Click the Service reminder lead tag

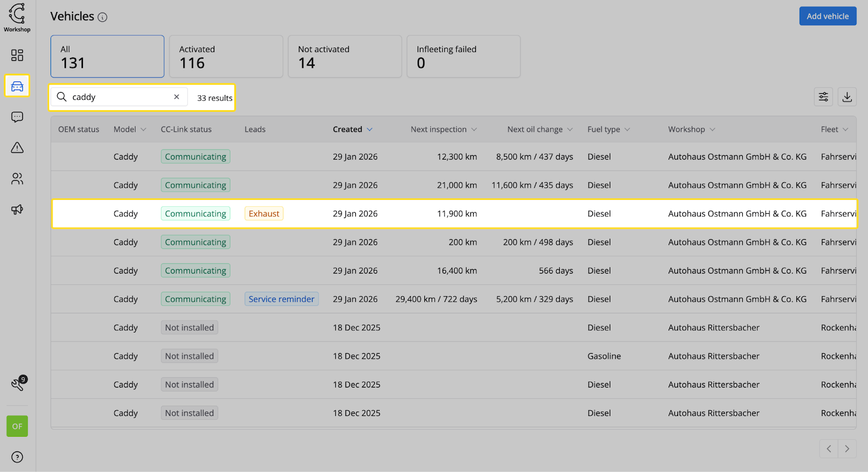(x=281, y=299)
